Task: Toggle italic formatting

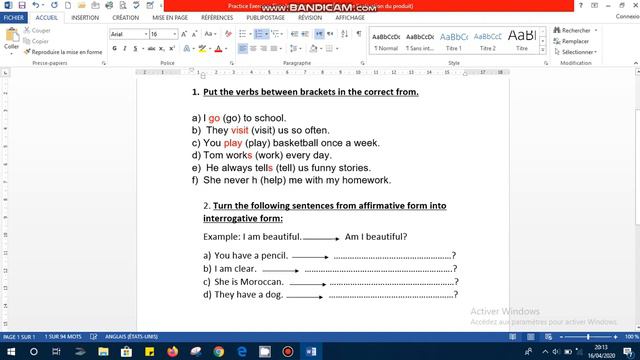Action: (125, 49)
